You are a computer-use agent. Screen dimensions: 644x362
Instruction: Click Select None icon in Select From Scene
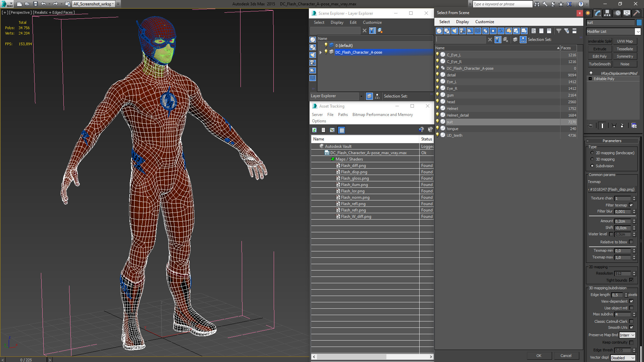point(541,31)
